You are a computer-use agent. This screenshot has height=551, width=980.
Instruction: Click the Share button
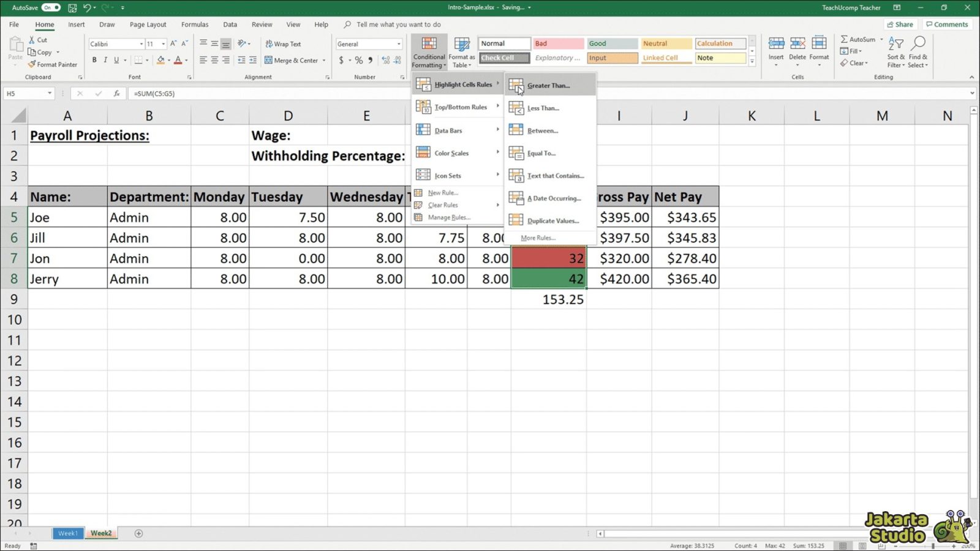click(900, 24)
